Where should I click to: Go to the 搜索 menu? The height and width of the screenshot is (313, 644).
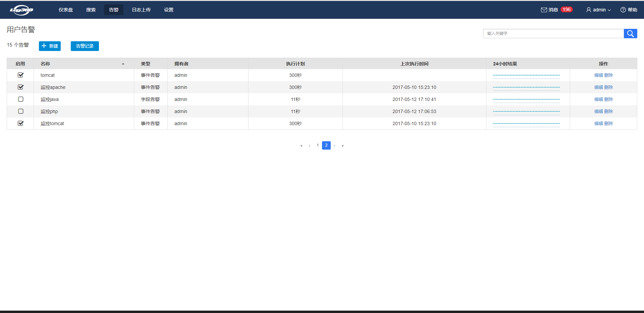91,10
